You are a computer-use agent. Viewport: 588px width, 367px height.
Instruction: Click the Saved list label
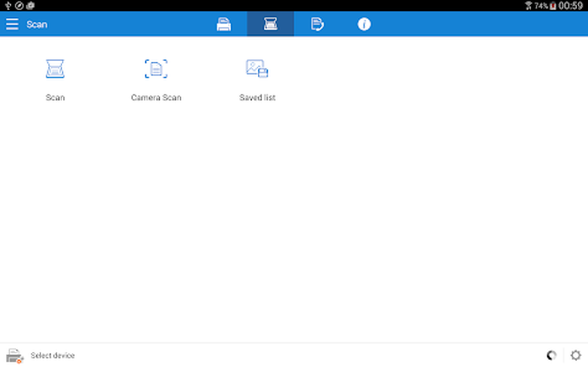click(257, 98)
